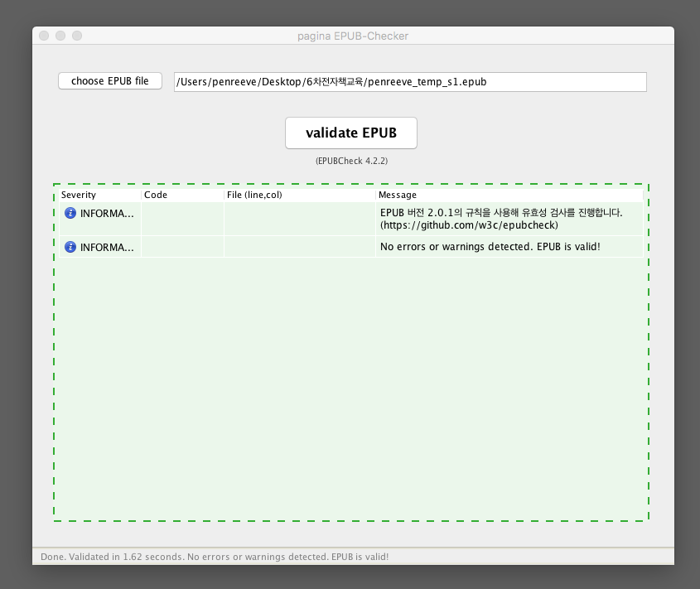Click the second INFORMA... severity text
700x589 pixels.
point(107,248)
